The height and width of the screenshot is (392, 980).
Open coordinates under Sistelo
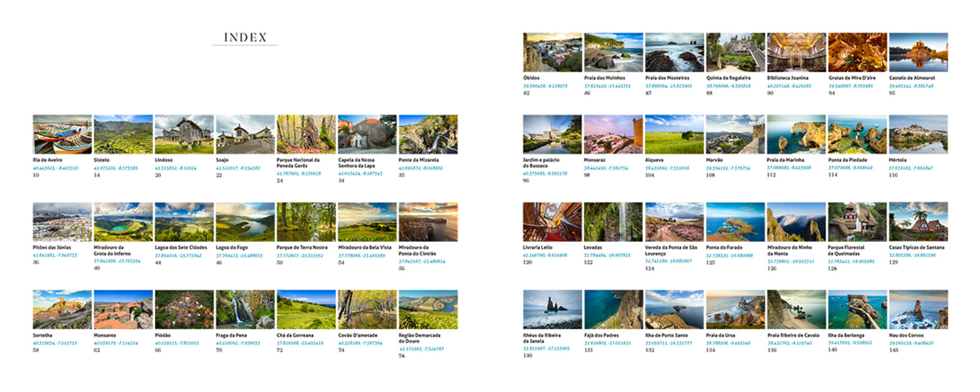tap(116, 168)
